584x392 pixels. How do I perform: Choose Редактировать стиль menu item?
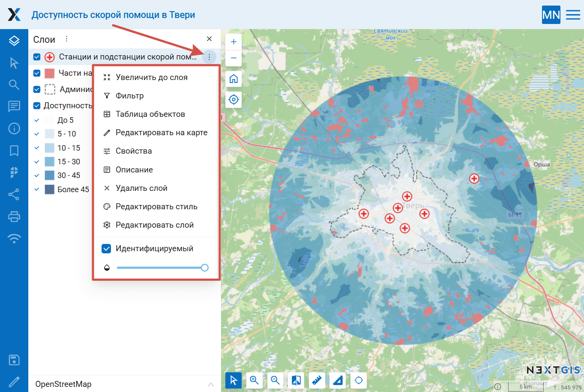tap(156, 207)
